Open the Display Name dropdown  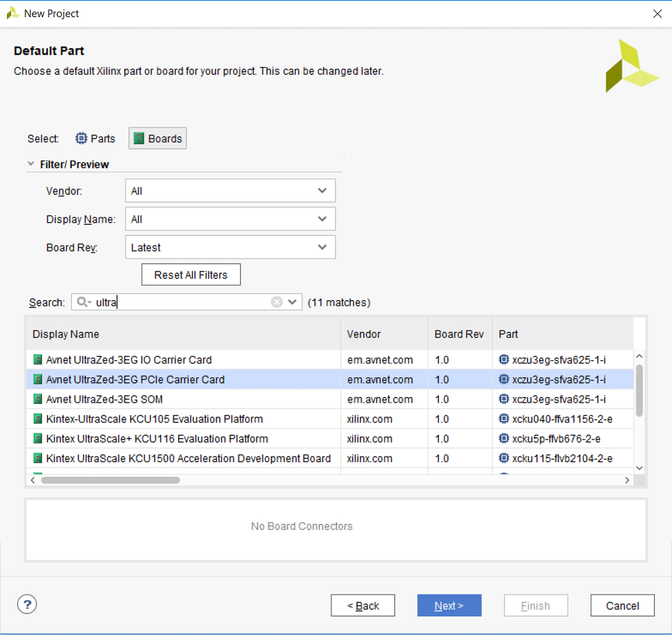[x=323, y=218]
